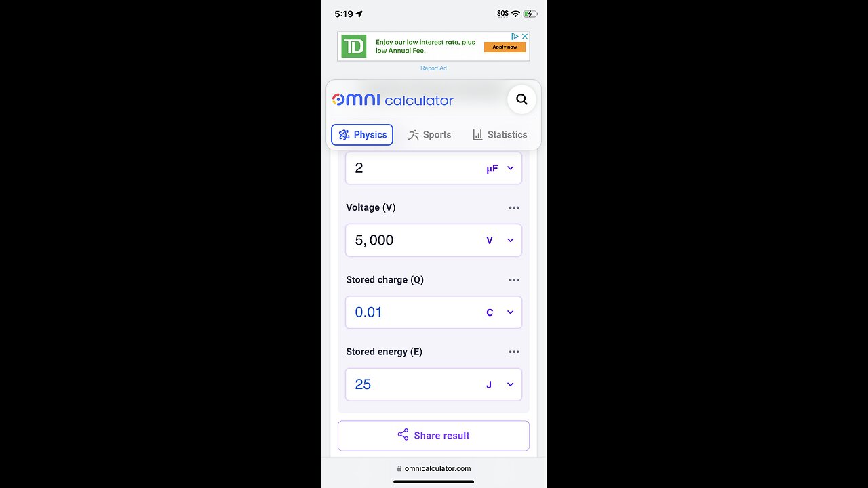Image resolution: width=868 pixels, height=488 pixels.
Task: Focus the Voltage input showing 5,000
Action: (x=433, y=240)
